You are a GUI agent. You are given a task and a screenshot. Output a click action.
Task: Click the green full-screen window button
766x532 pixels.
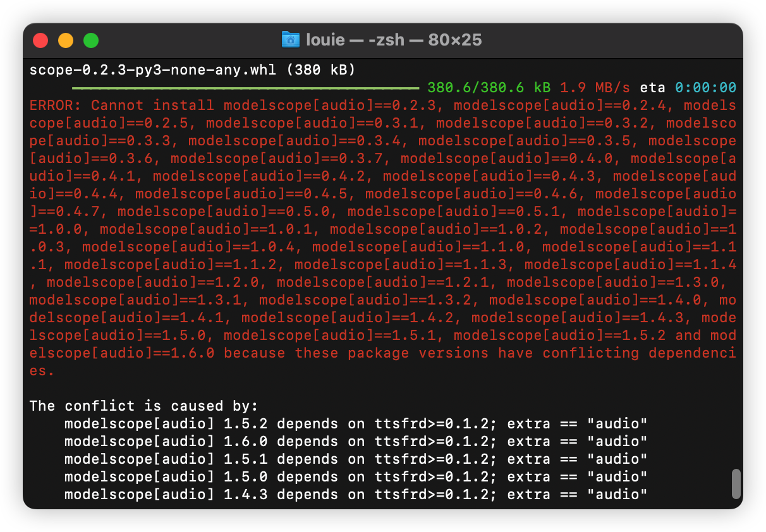(91, 40)
